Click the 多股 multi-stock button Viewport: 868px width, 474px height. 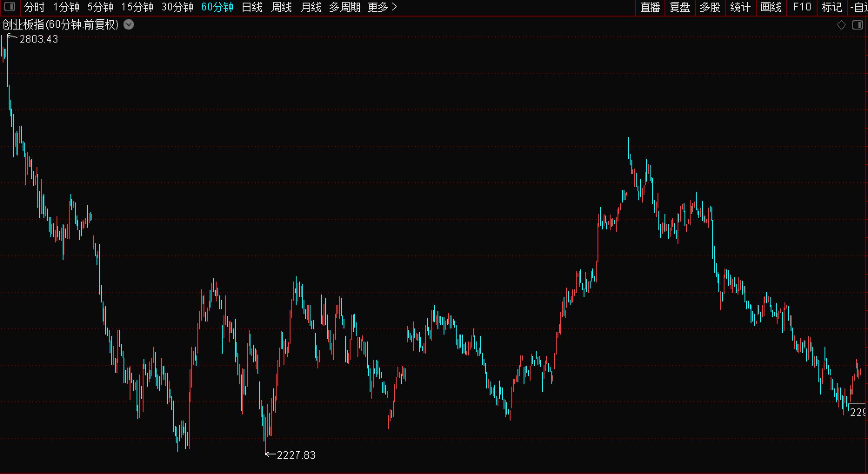click(710, 7)
